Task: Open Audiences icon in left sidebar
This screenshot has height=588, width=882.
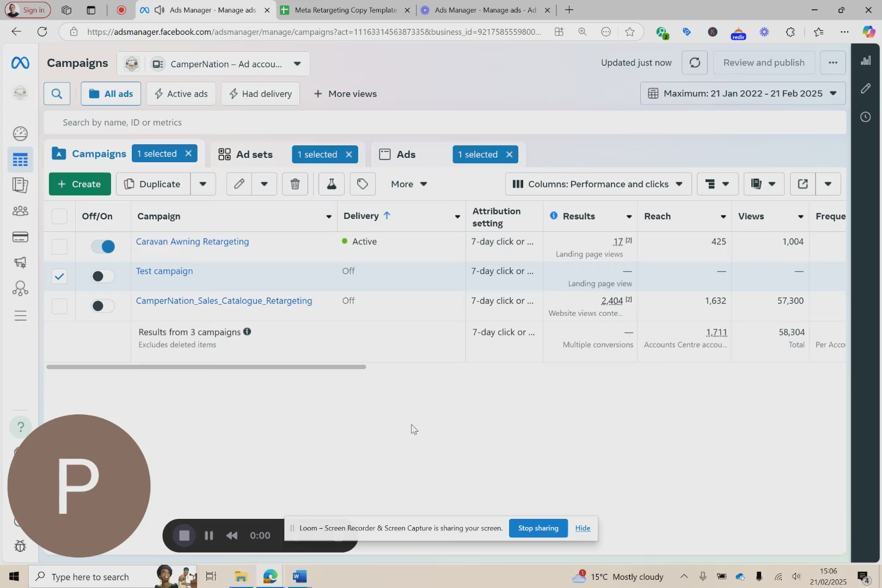Action: click(x=20, y=211)
